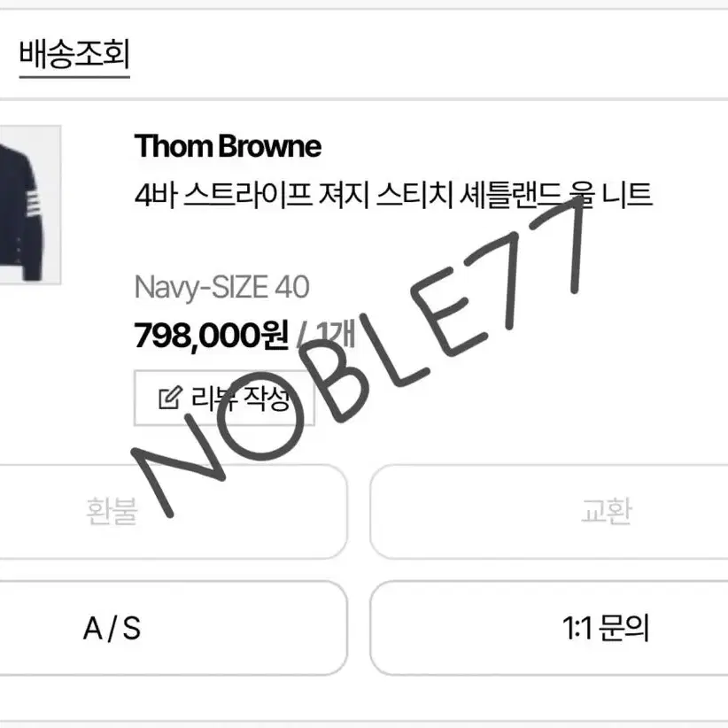Click the 셰틀랜드 word in product name

click(x=510, y=195)
